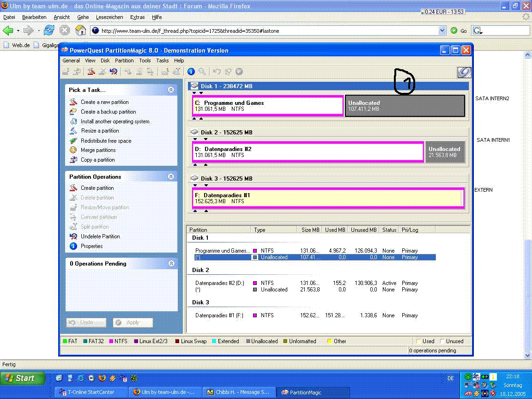The height and width of the screenshot is (399, 532).
Task: Open Firefox Lesezeichen menu
Action: coord(109,17)
